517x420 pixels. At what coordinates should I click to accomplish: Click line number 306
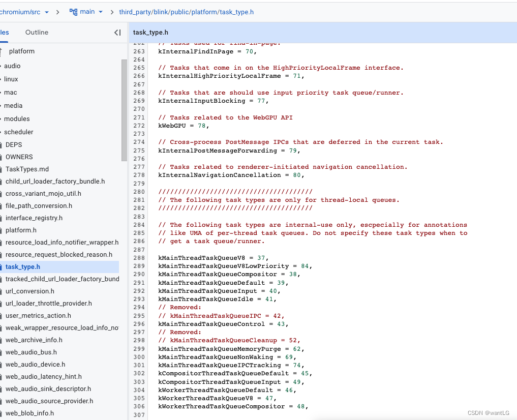pyautogui.click(x=139, y=406)
